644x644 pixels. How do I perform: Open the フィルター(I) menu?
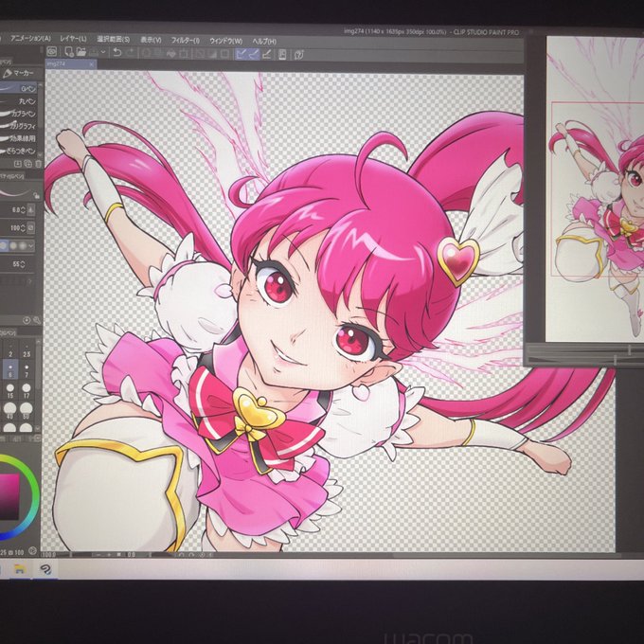coord(186,40)
